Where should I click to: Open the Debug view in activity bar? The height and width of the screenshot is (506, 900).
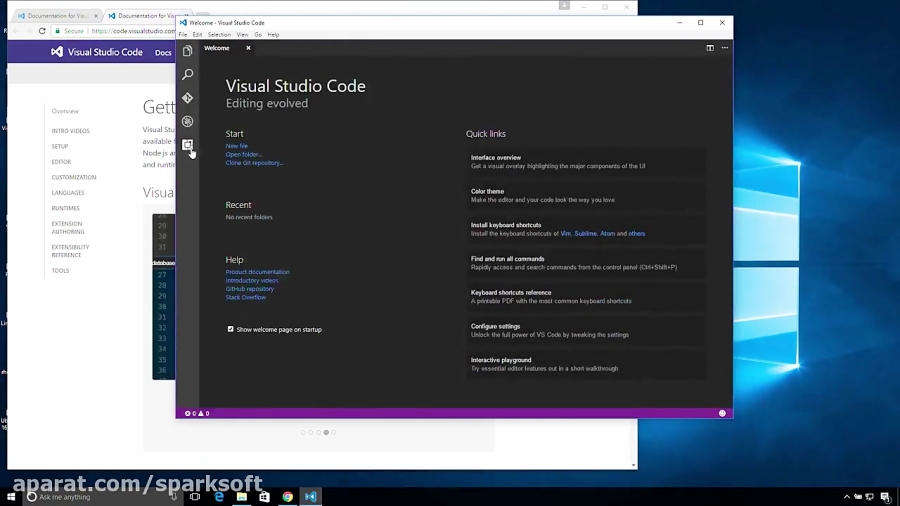tap(188, 121)
